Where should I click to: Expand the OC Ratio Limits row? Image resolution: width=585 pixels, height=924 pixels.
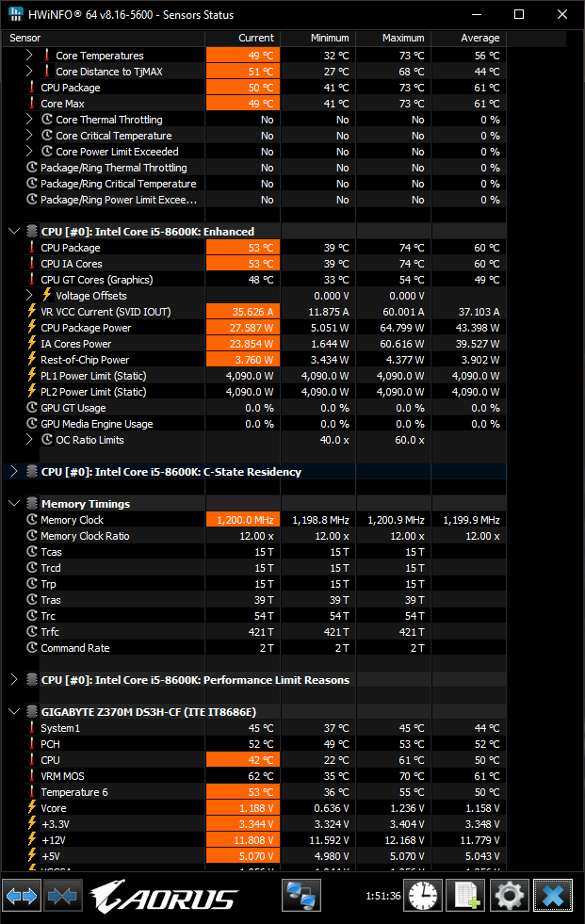tap(29, 440)
